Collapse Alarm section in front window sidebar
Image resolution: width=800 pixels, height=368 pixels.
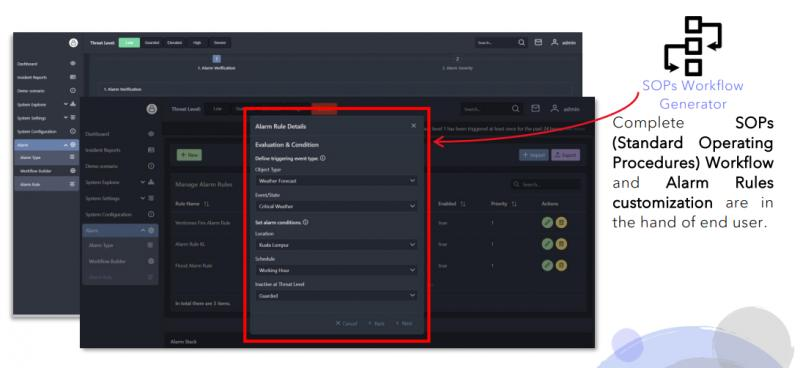(x=143, y=231)
